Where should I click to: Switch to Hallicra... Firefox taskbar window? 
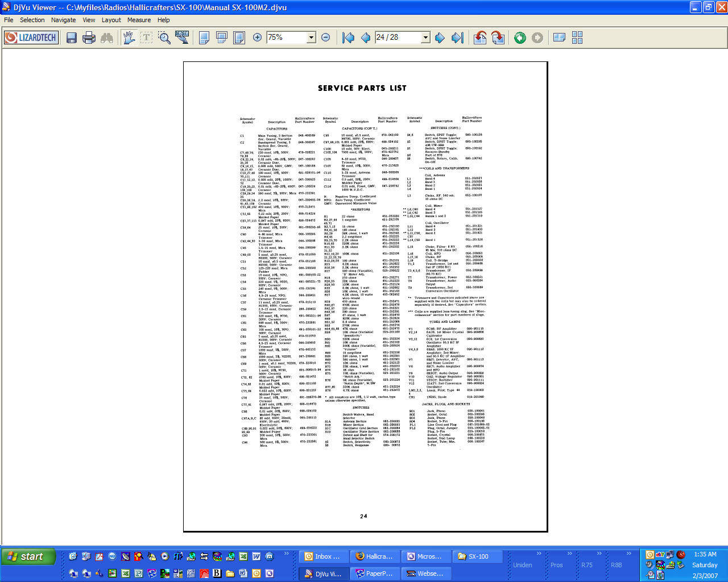click(374, 556)
